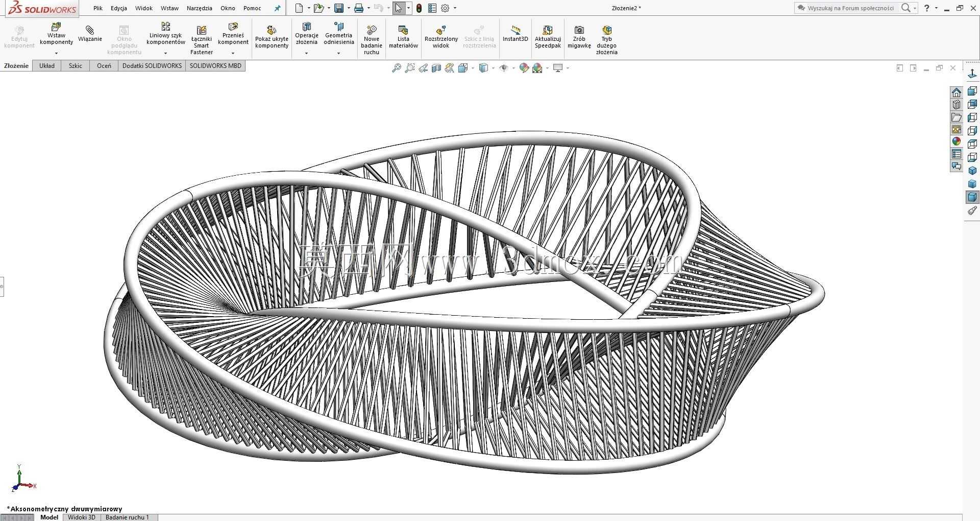The height and width of the screenshot is (521, 980).
Task: Open the Edycja menu
Action: [x=119, y=8]
